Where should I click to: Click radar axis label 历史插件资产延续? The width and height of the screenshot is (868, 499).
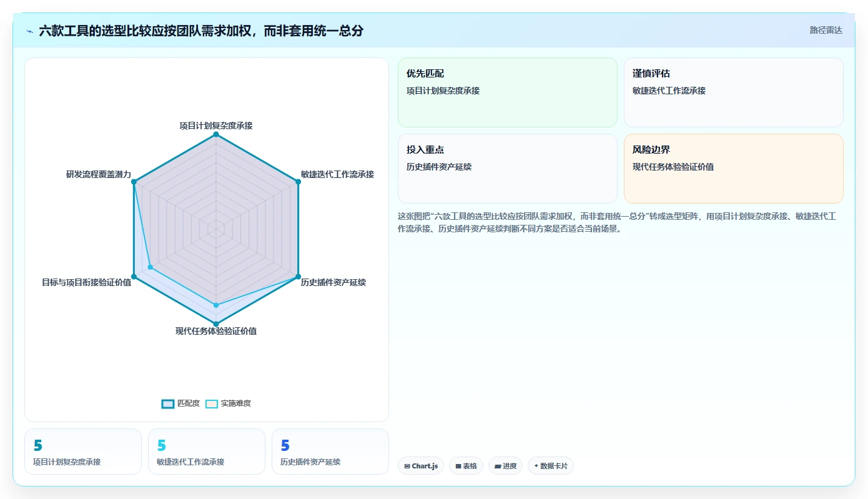(333, 282)
